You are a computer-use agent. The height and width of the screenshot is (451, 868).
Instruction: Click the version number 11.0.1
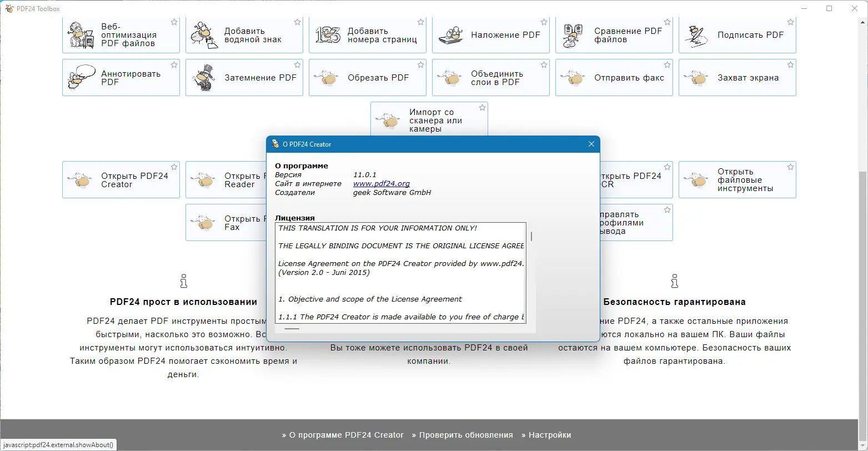[365, 175]
